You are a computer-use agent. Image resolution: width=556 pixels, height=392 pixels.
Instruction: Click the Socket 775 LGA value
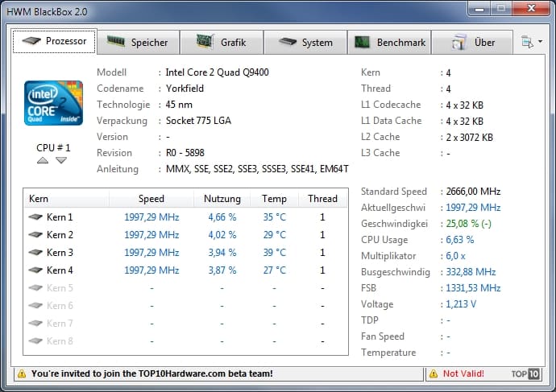click(x=198, y=121)
